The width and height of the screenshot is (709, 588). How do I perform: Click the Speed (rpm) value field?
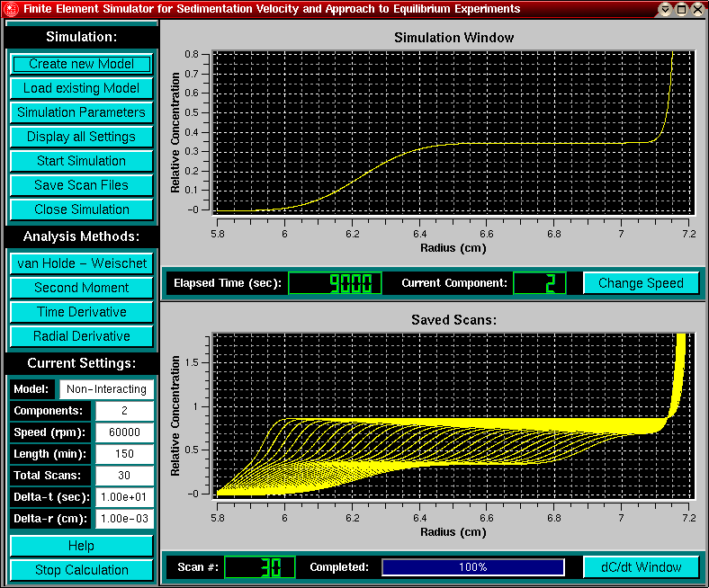point(124,432)
